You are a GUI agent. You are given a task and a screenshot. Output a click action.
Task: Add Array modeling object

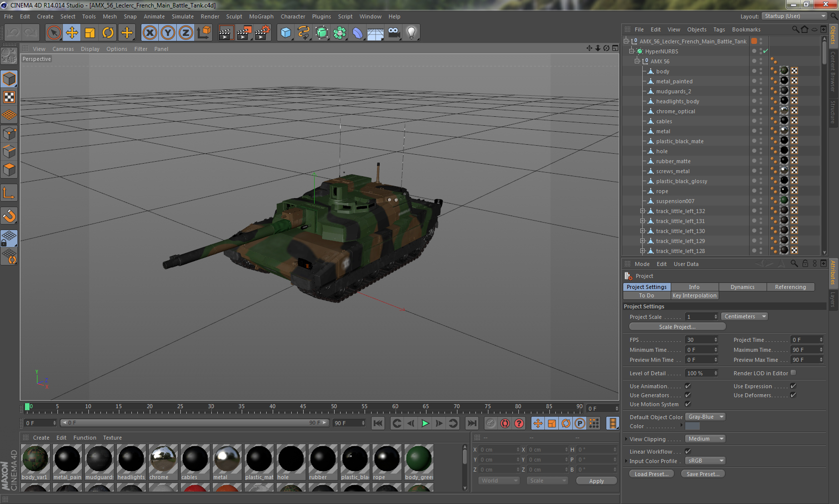click(x=340, y=33)
